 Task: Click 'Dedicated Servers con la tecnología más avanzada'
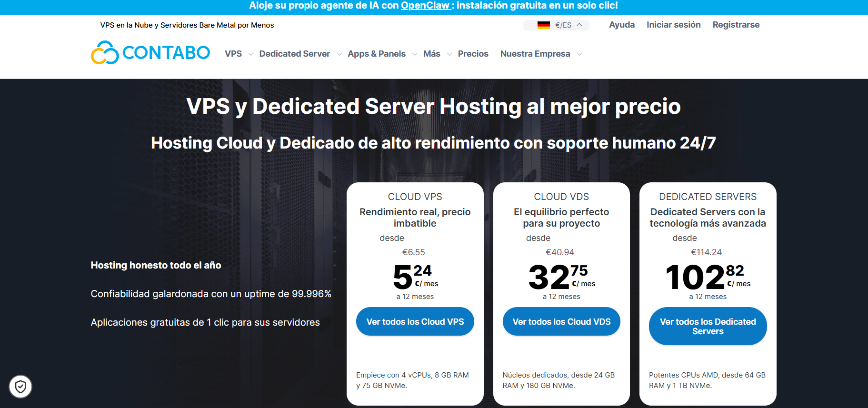(708, 218)
